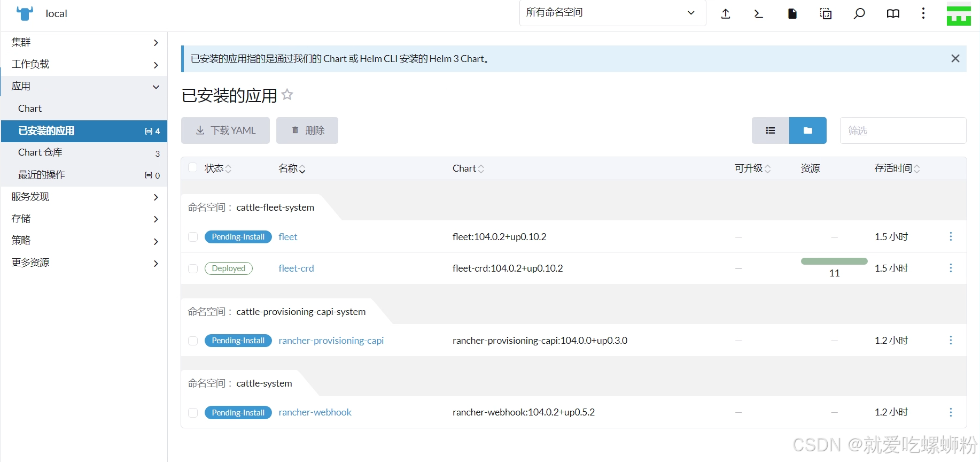Click the fleet-crd resources progress bar
This screenshot has height=462, width=980.
coord(834,261)
